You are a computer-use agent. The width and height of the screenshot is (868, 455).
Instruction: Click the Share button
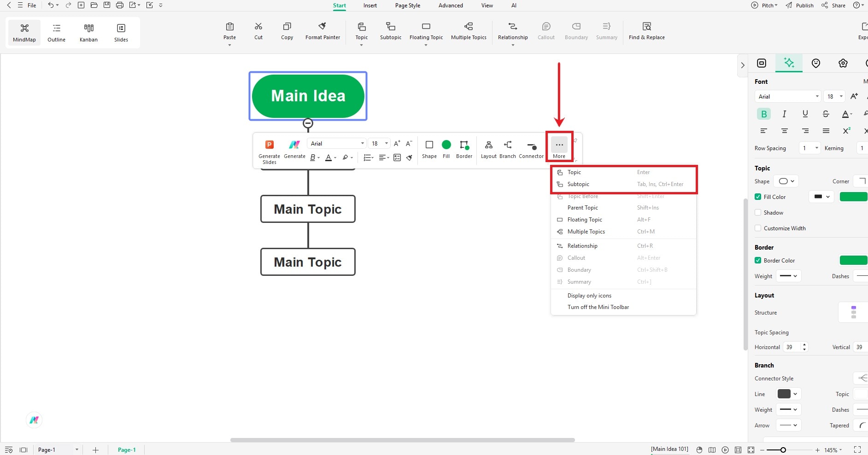(x=833, y=6)
